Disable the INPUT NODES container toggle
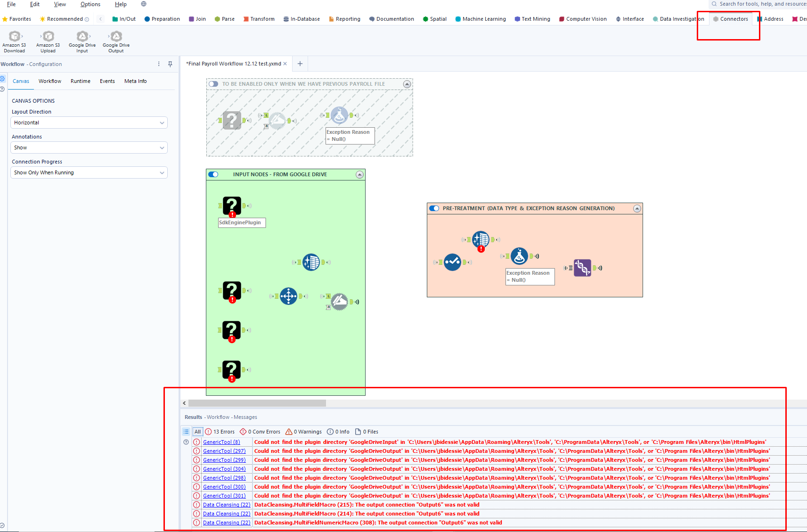 (213, 174)
